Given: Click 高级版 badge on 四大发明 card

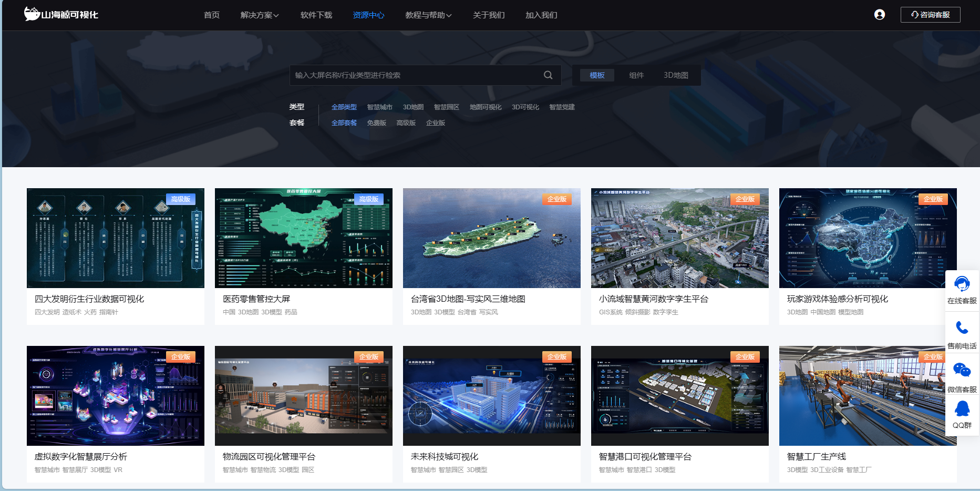Looking at the screenshot, I should [181, 199].
